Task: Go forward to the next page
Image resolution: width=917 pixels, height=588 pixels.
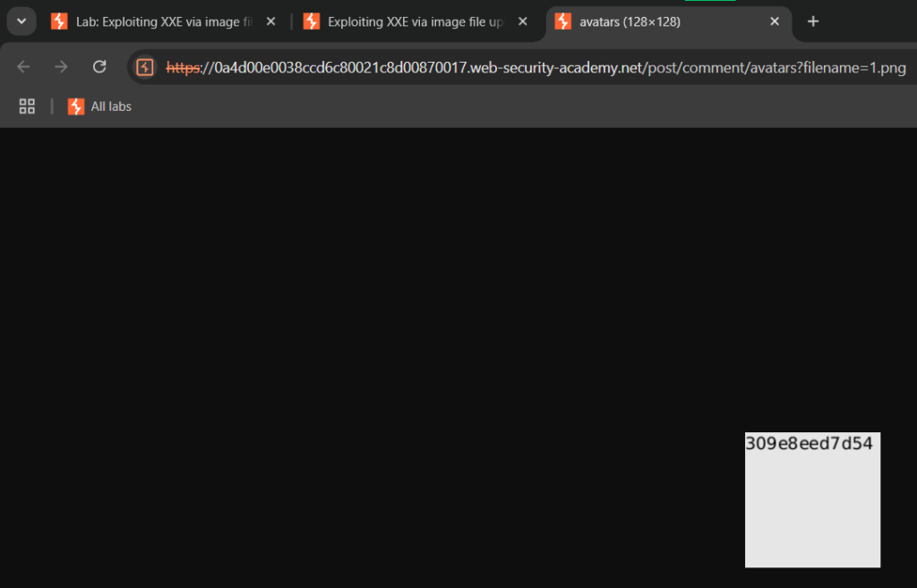Action: [x=61, y=66]
